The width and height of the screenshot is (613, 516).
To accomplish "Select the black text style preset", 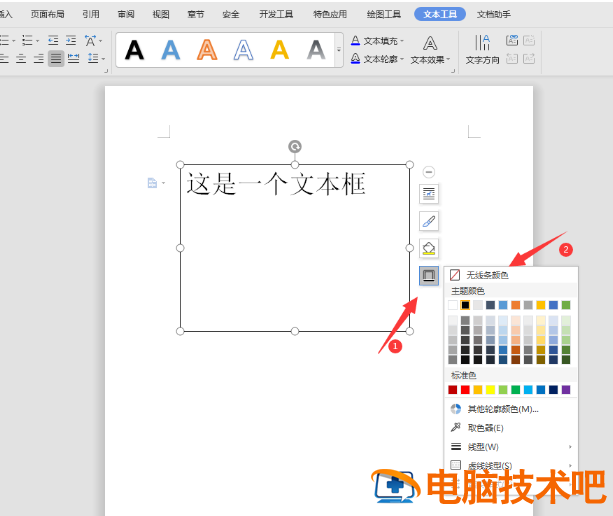I will point(134,50).
